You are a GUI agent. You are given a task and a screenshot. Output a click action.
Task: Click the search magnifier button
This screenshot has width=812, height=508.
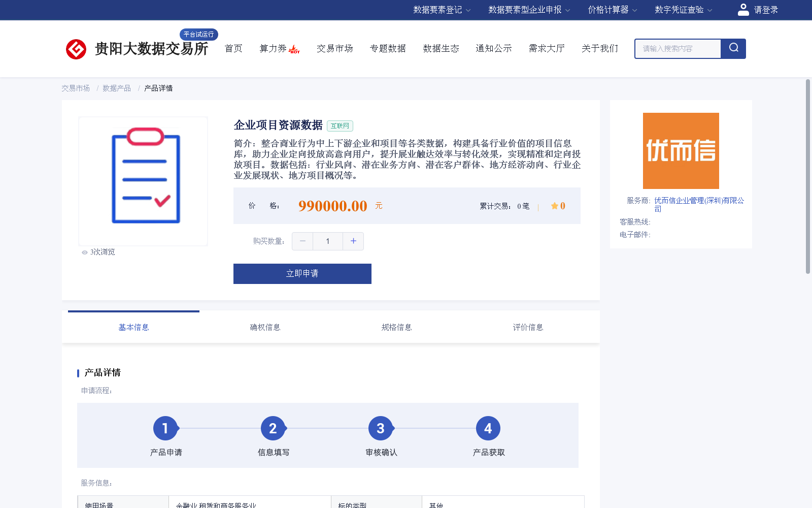click(733, 48)
